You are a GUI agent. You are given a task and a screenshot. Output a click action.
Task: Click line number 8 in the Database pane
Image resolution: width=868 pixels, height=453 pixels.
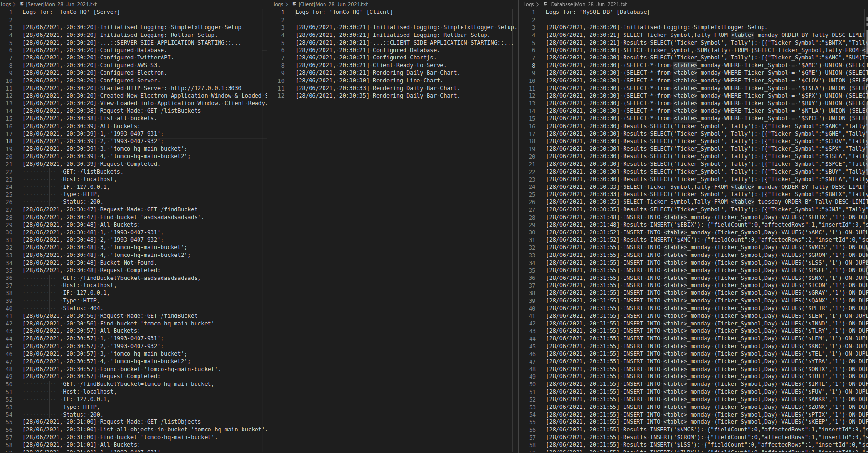click(534, 65)
